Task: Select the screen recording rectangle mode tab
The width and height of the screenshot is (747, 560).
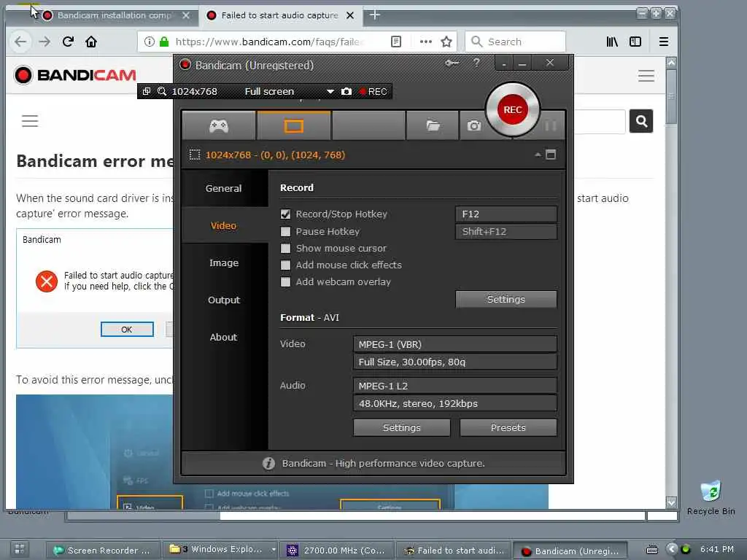Action: tap(293, 125)
